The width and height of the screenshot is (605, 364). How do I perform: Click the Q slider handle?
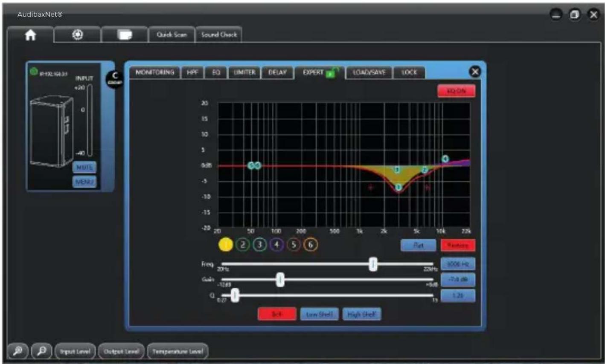235,295
